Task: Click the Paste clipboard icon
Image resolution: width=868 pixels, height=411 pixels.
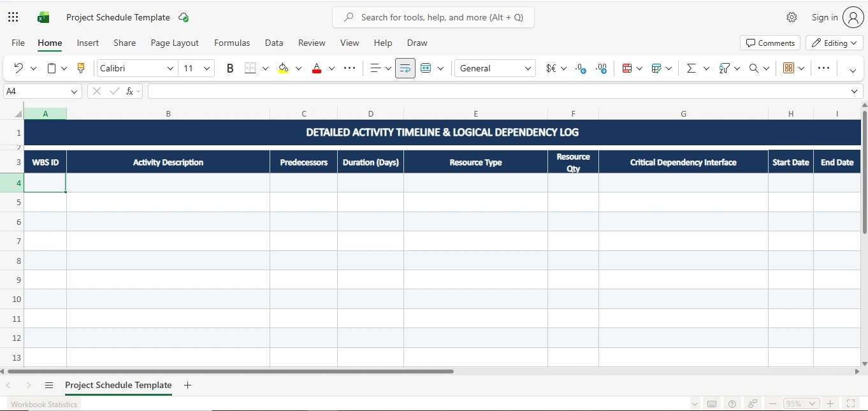Action: [x=52, y=68]
